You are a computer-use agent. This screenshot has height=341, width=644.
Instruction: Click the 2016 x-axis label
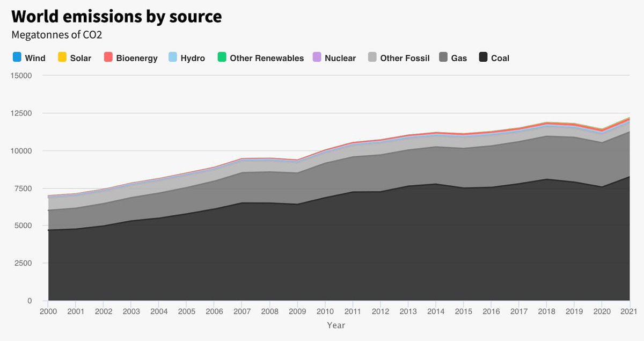point(491,311)
